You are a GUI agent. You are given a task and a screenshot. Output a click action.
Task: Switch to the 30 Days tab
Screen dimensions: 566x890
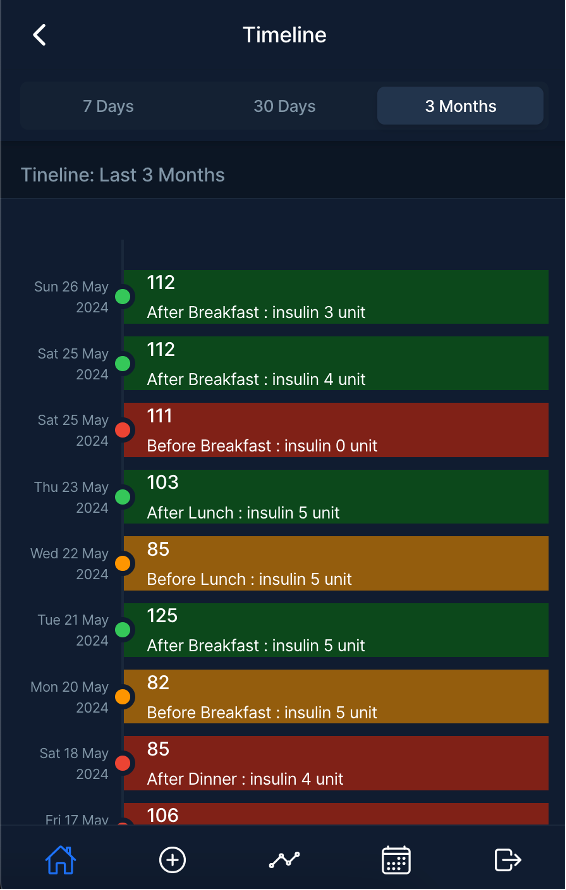click(x=284, y=106)
